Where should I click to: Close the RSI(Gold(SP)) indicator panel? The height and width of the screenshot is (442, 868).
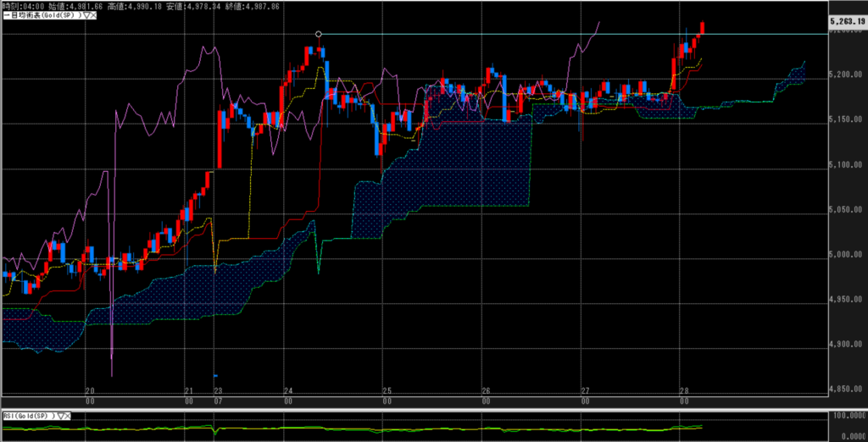[68, 416]
